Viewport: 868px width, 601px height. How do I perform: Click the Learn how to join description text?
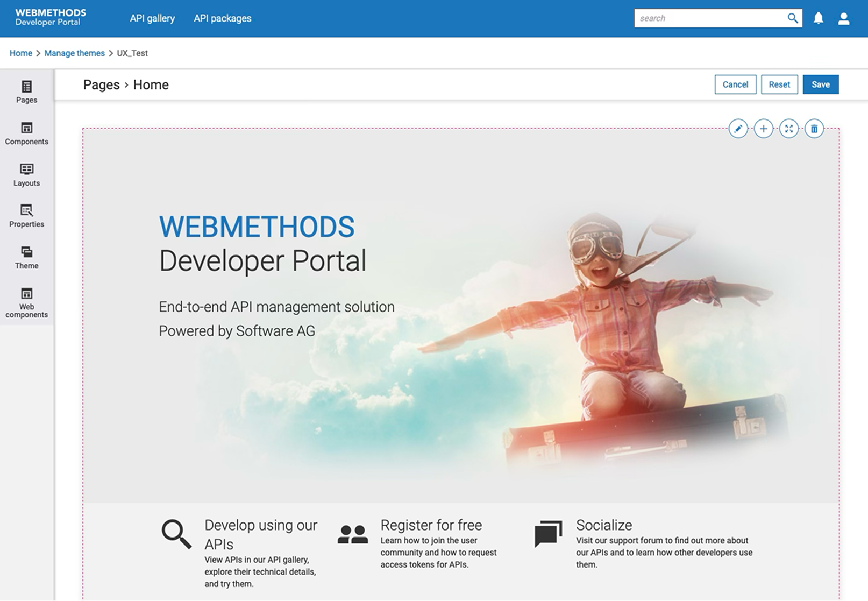(438, 553)
